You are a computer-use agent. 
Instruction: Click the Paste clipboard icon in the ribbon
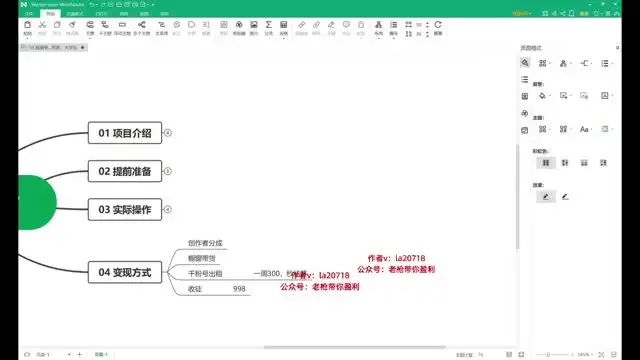tap(27, 25)
